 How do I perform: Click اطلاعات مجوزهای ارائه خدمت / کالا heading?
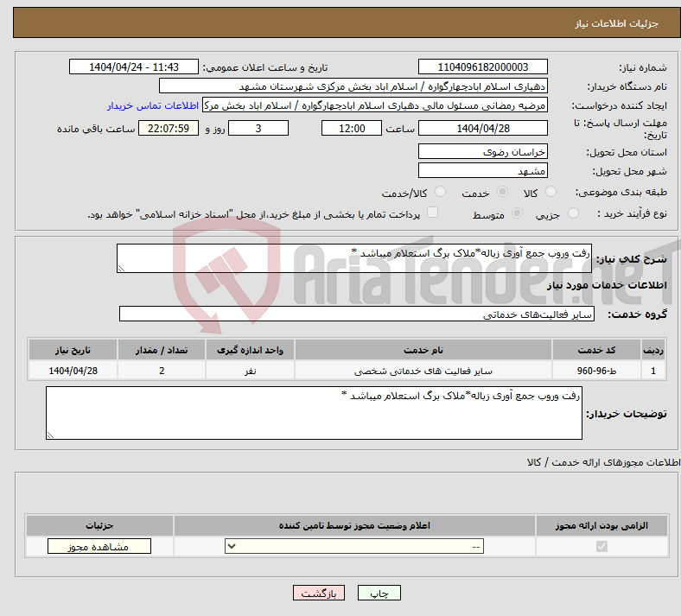[603, 462]
